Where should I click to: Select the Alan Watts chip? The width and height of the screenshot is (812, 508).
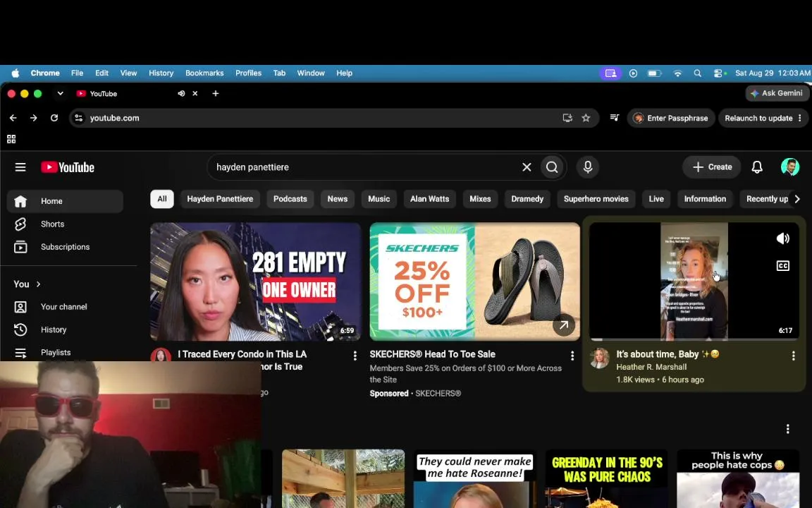pyautogui.click(x=429, y=199)
